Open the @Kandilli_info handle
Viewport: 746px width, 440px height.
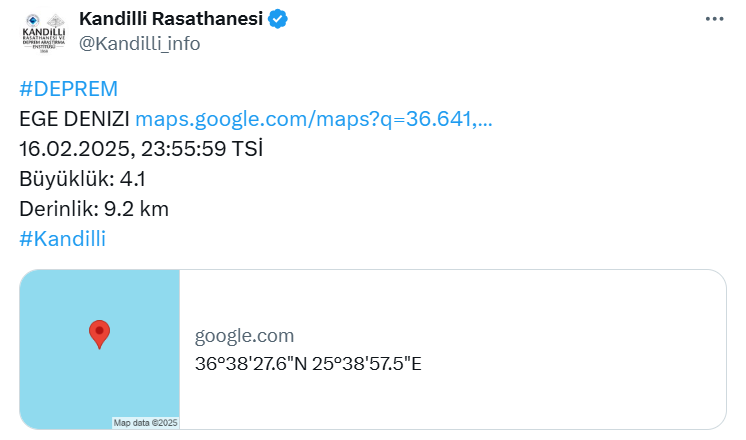point(139,44)
